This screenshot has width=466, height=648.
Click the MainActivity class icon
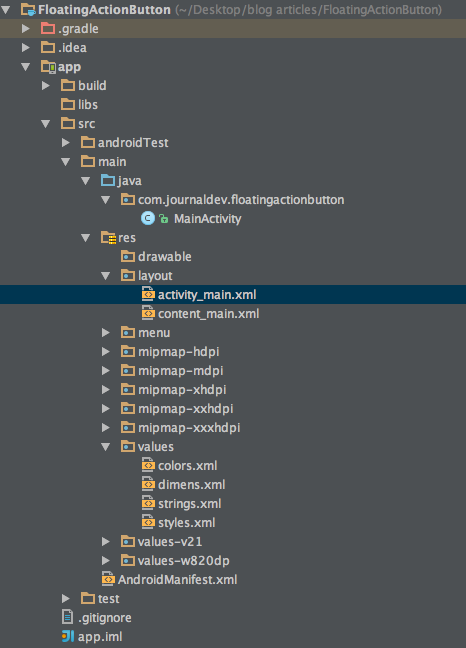pos(148,218)
